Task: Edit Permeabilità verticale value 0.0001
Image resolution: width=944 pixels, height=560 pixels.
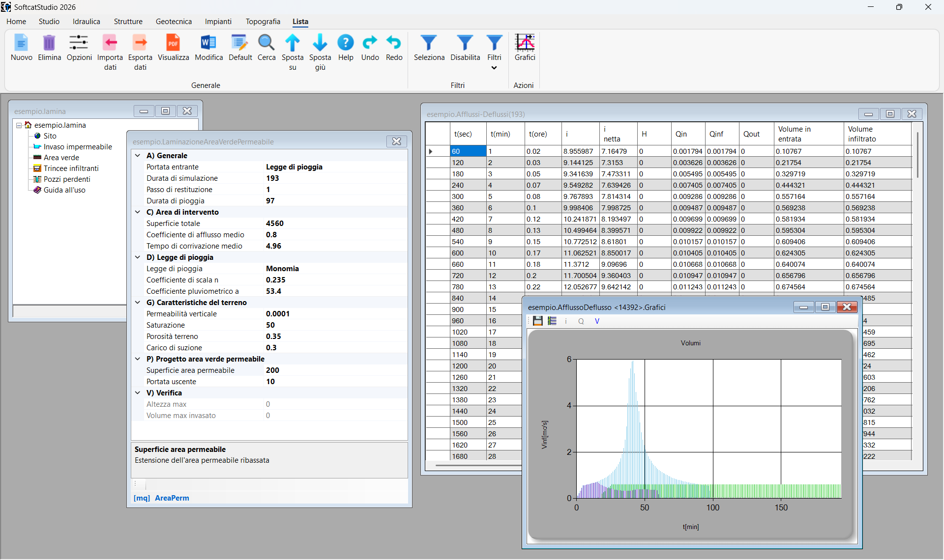Action: tap(336, 313)
